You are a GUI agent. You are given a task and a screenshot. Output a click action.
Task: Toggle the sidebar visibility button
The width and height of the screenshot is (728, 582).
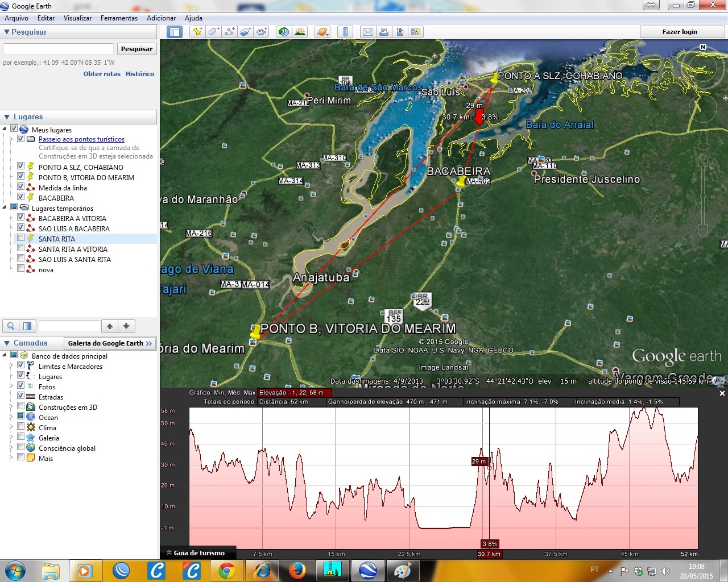click(175, 32)
